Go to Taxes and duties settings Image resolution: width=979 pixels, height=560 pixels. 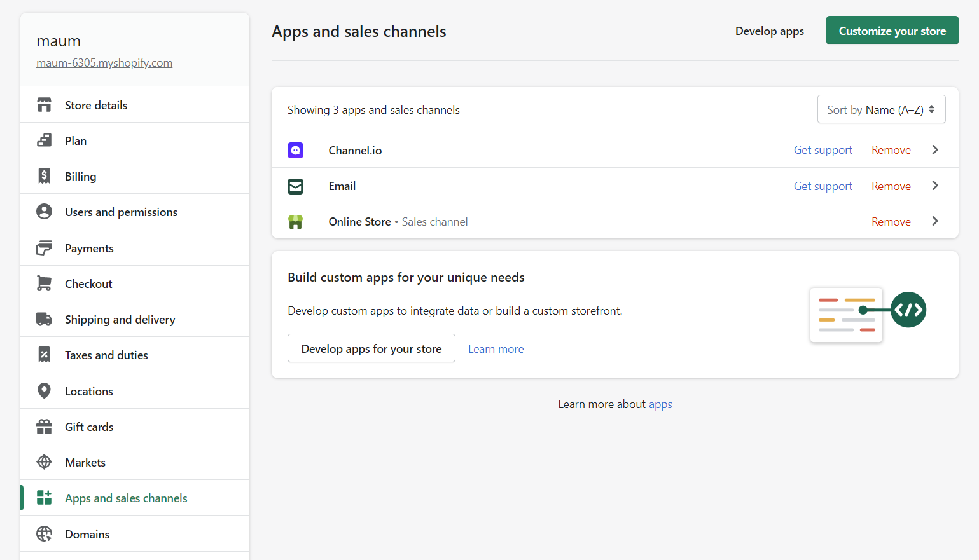[106, 355]
